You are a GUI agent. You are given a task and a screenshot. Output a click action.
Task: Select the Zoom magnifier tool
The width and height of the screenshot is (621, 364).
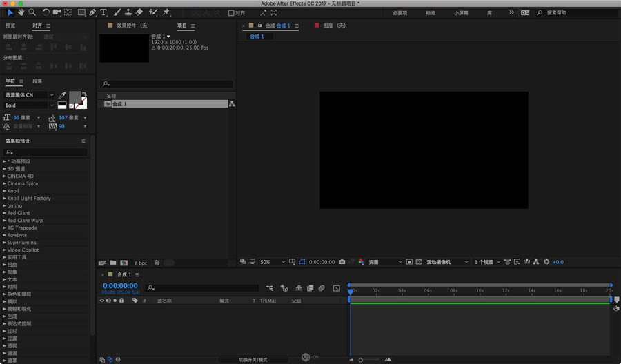[32, 12]
